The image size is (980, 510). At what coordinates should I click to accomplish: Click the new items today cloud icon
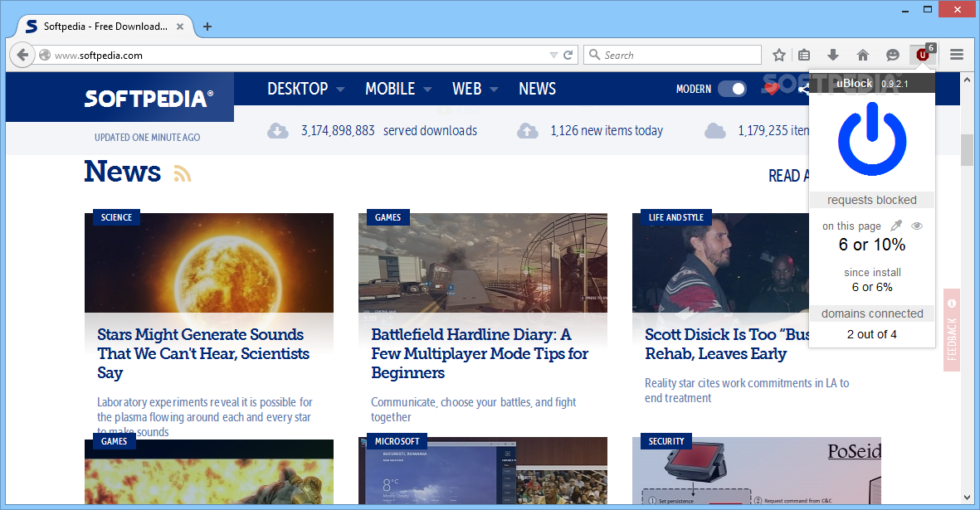[528, 130]
